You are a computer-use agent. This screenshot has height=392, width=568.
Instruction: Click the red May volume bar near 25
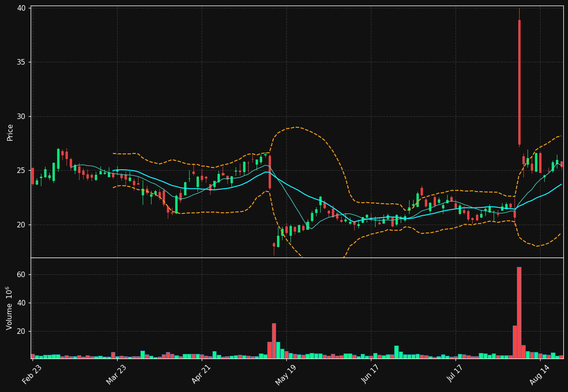(x=274, y=341)
